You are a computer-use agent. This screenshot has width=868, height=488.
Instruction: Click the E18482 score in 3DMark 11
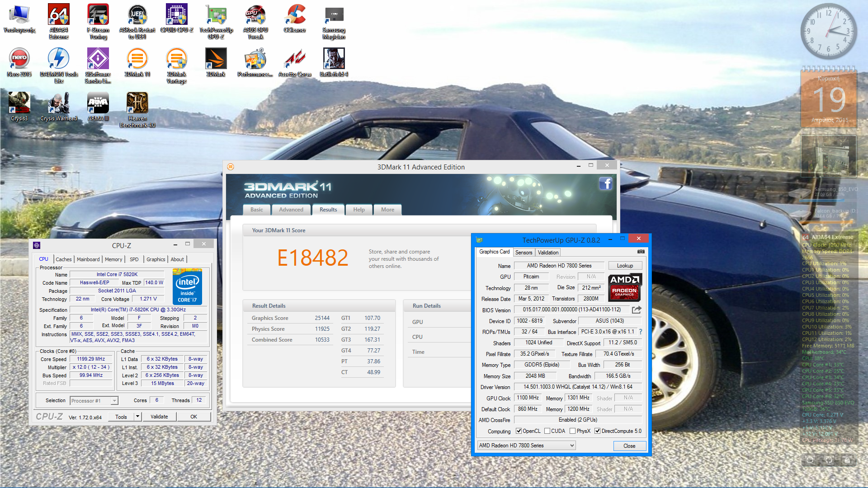pos(313,258)
